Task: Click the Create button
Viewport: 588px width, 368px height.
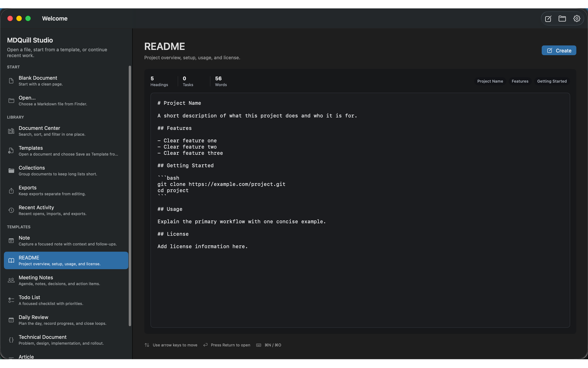Action: pyautogui.click(x=559, y=51)
